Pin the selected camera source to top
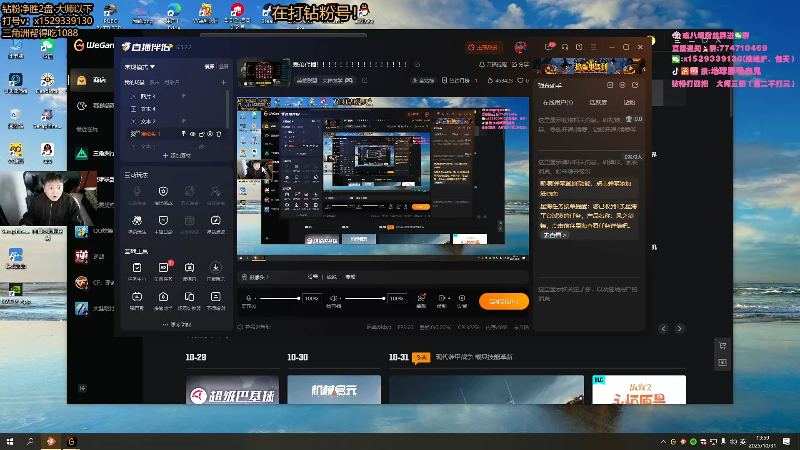Image resolution: width=800 pixels, height=450 pixels. tap(184, 134)
